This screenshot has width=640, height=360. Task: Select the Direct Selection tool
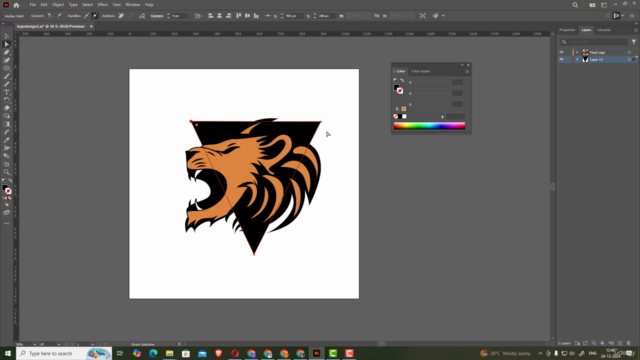point(7,44)
